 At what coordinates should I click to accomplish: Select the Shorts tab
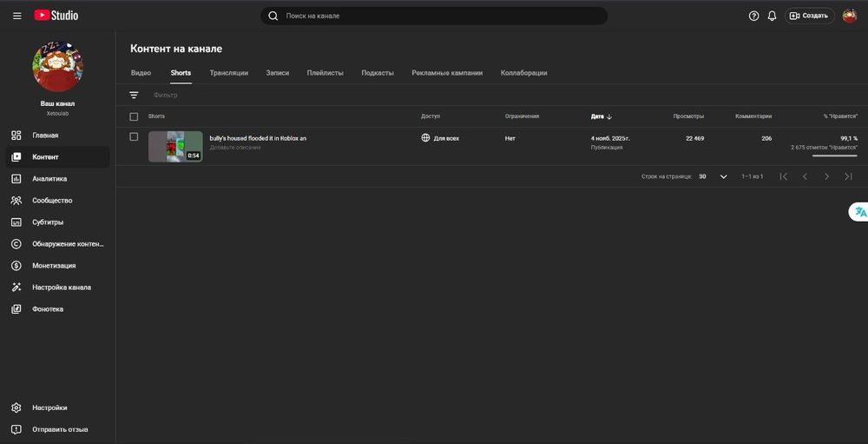point(181,73)
